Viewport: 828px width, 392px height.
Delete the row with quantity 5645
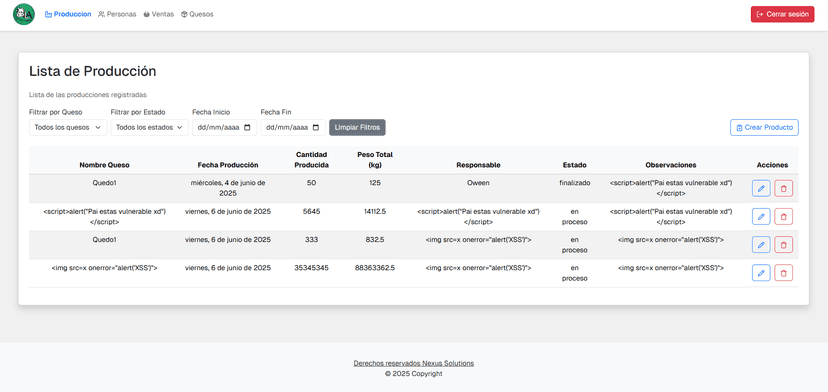point(784,217)
